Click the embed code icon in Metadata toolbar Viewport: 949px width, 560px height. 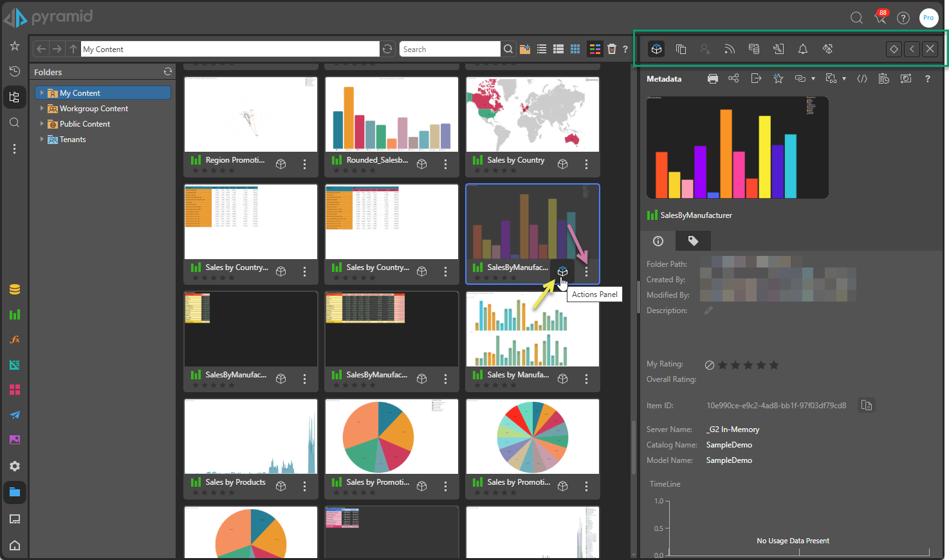(x=862, y=78)
